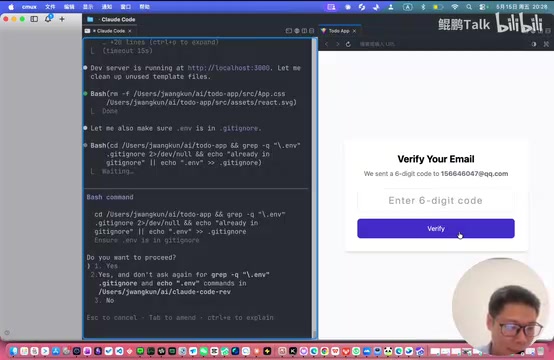The image size is (554, 360).
Task: Open the 文件 menu
Action: [x=50, y=7]
